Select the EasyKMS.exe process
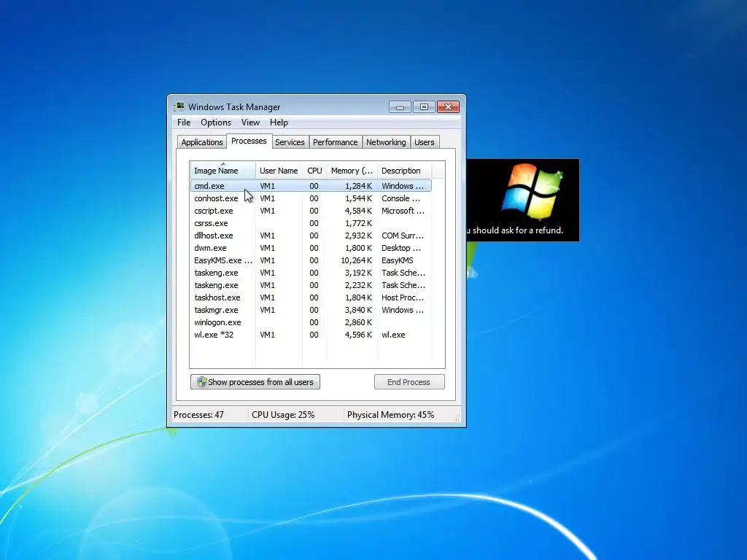Image resolution: width=747 pixels, height=560 pixels. (311, 260)
